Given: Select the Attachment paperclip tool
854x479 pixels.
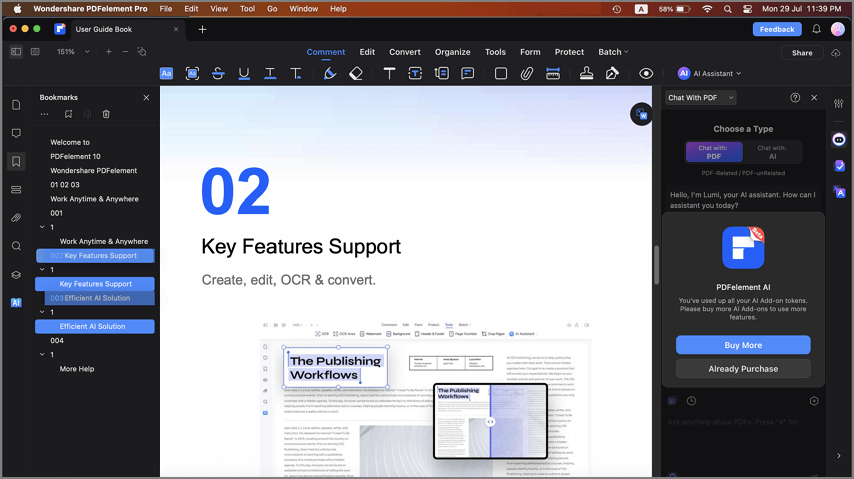Looking at the screenshot, I should (x=526, y=74).
